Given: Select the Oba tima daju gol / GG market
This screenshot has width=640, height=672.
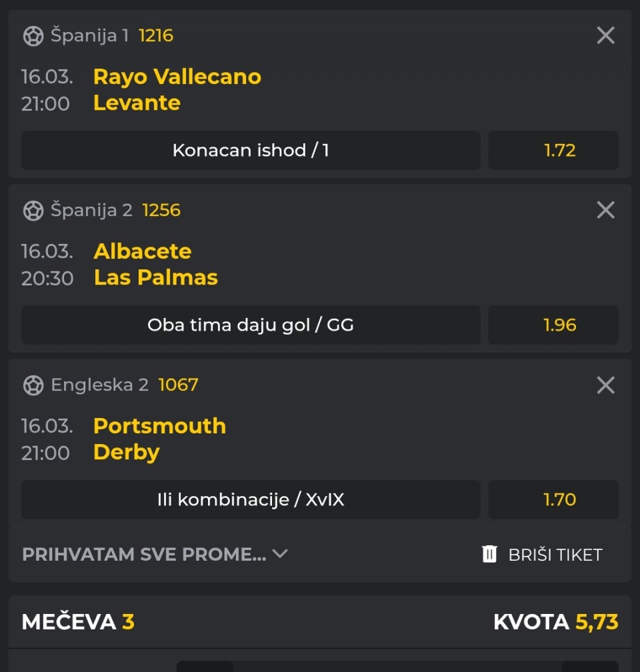Looking at the screenshot, I should tap(251, 325).
